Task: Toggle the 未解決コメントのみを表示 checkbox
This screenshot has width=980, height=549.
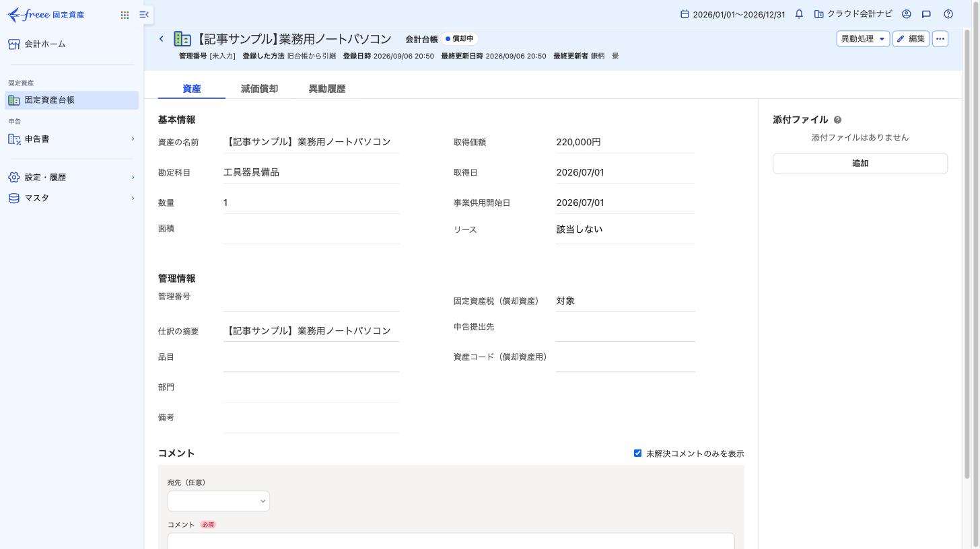Action: (637, 453)
